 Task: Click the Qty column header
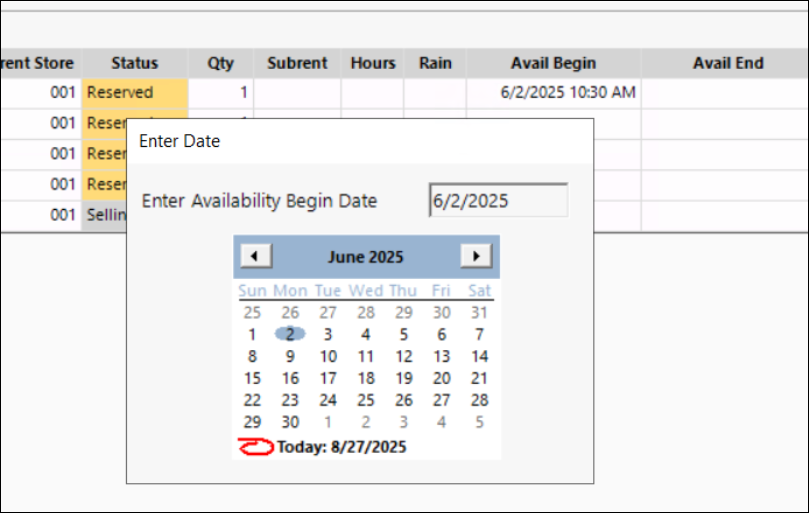click(x=221, y=63)
